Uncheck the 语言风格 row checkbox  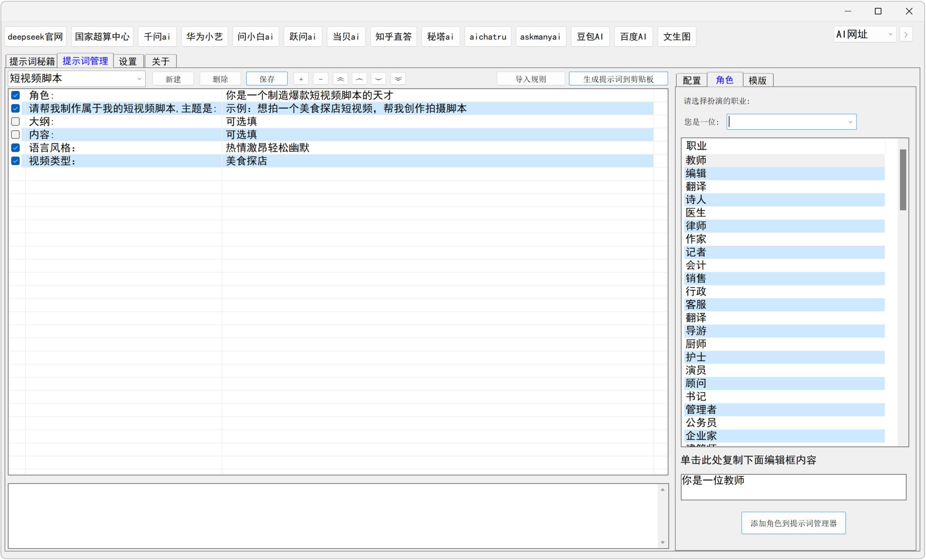pos(16,148)
